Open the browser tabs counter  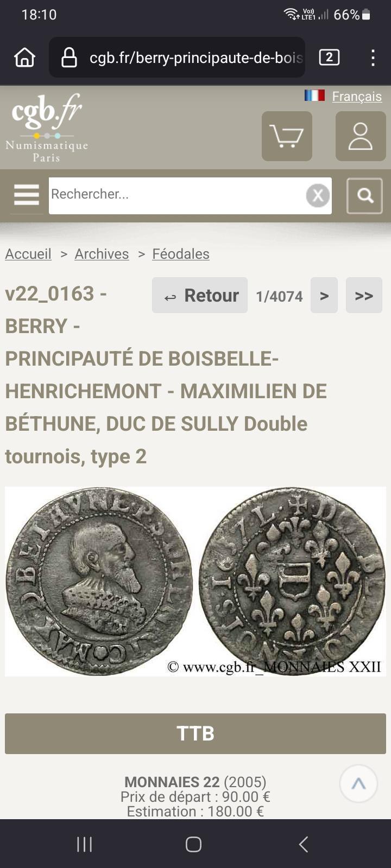[x=329, y=58]
